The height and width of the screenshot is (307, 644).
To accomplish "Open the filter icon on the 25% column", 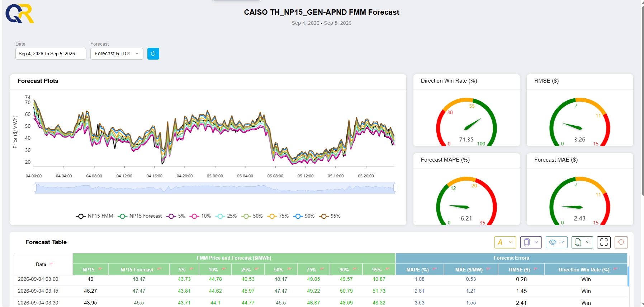I will click(257, 269).
